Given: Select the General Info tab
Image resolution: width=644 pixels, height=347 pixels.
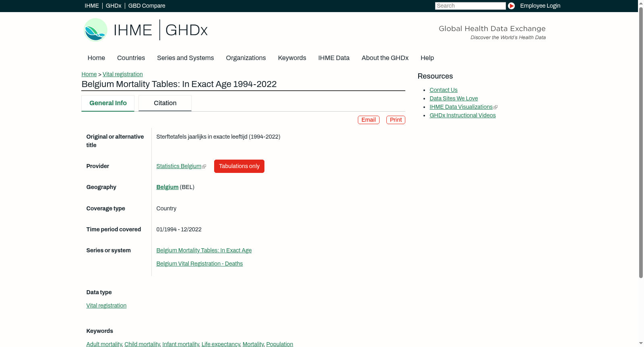Looking at the screenshot, I should [108, 103].
